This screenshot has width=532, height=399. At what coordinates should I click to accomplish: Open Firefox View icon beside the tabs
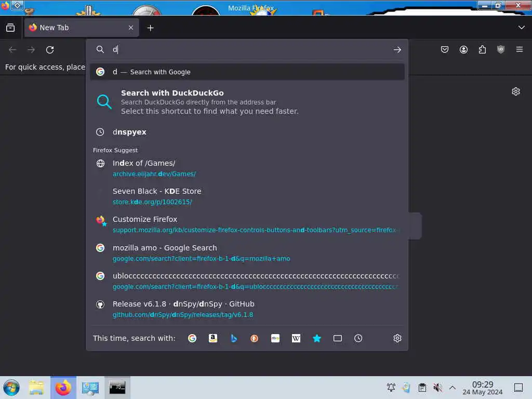tap(10, 28)
